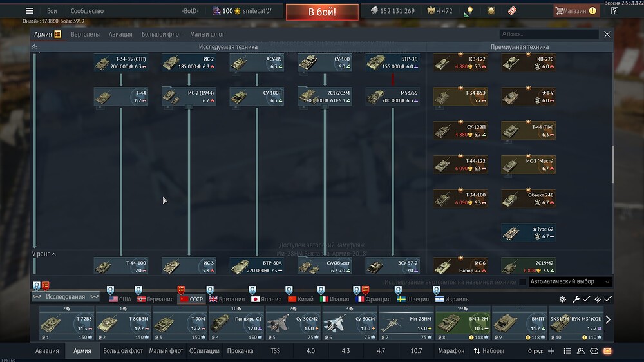The image size is (644, 362).
Task: Click the ammo refill icon beside wrench
Action: [x=598, y=299]
